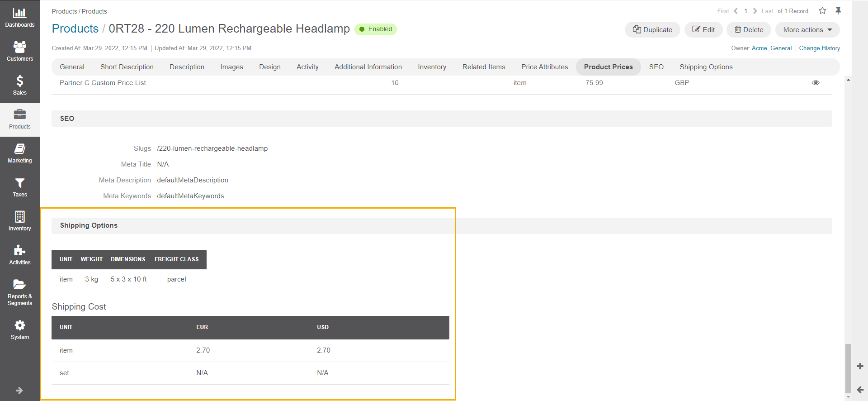
Task: Switch to the Price Attributes tab
Action: click(544, 67)
